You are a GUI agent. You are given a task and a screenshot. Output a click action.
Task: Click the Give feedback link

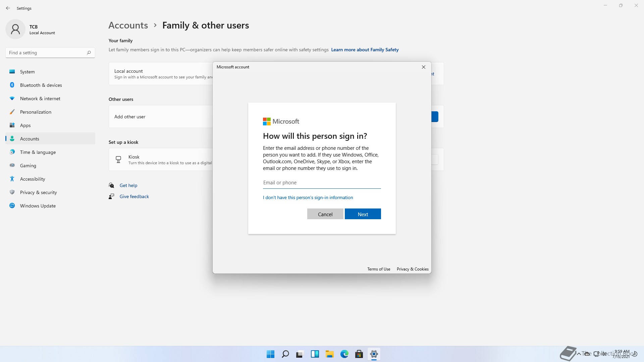pos(134,196)
